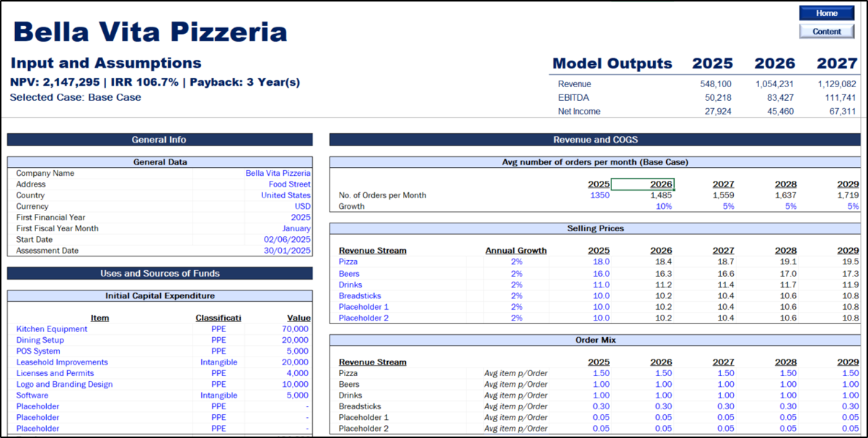This screenshot has height=438, width=868.
Task: Select the First Fiscal Year Month January cell
Action: click(296, 228)
